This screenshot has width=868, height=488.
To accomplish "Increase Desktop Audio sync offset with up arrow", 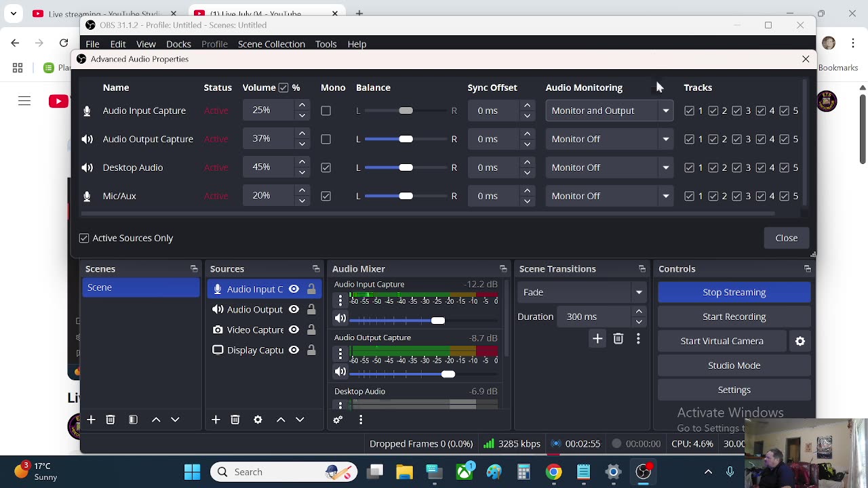I will pos(527,163).
